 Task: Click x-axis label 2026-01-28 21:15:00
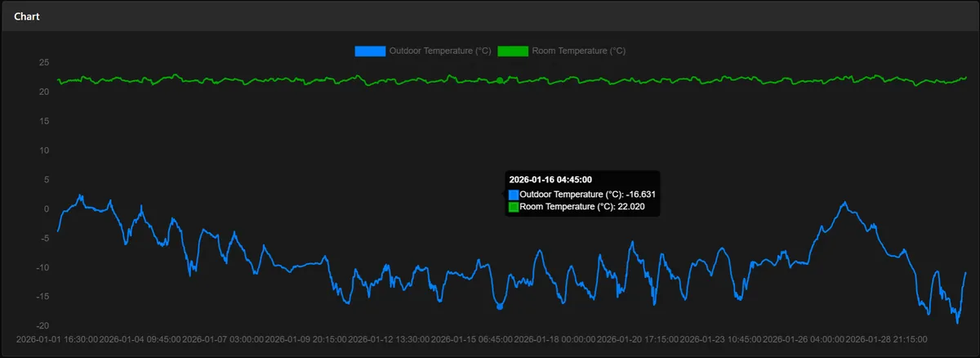[886, 338]
